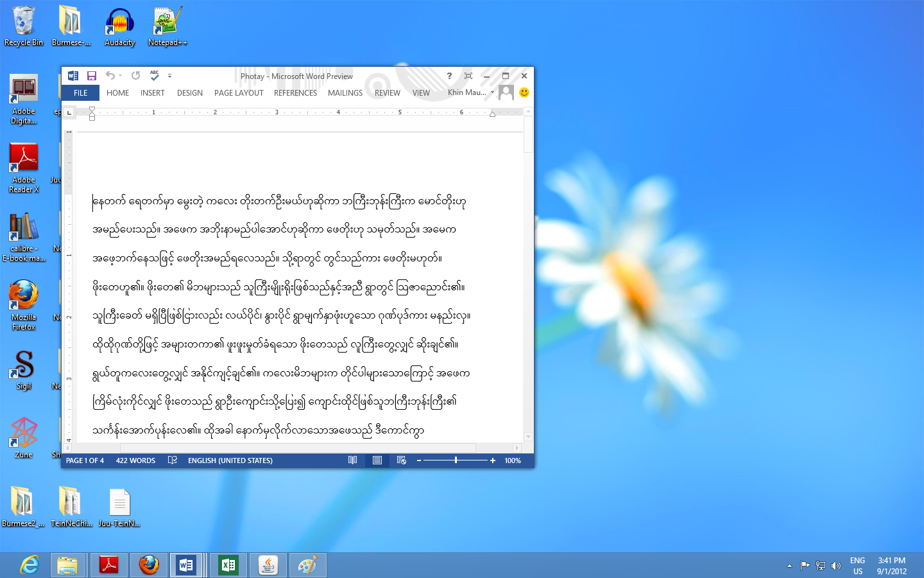Send feedback with the smiley face icon
This screenshot has width=924, height=578.
pyautogui.click(x=524, y=92)
